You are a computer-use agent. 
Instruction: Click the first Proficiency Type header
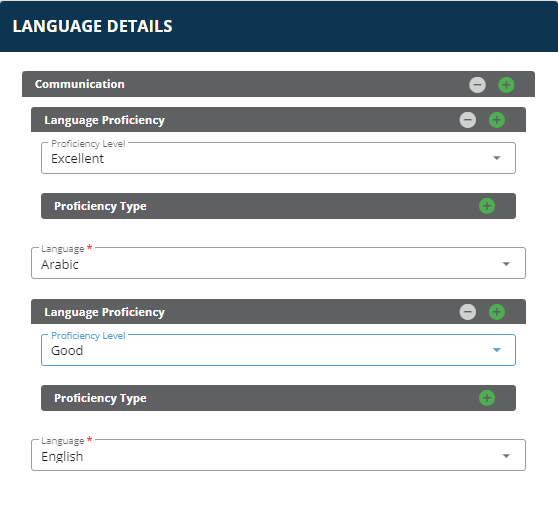pos(278,206)
